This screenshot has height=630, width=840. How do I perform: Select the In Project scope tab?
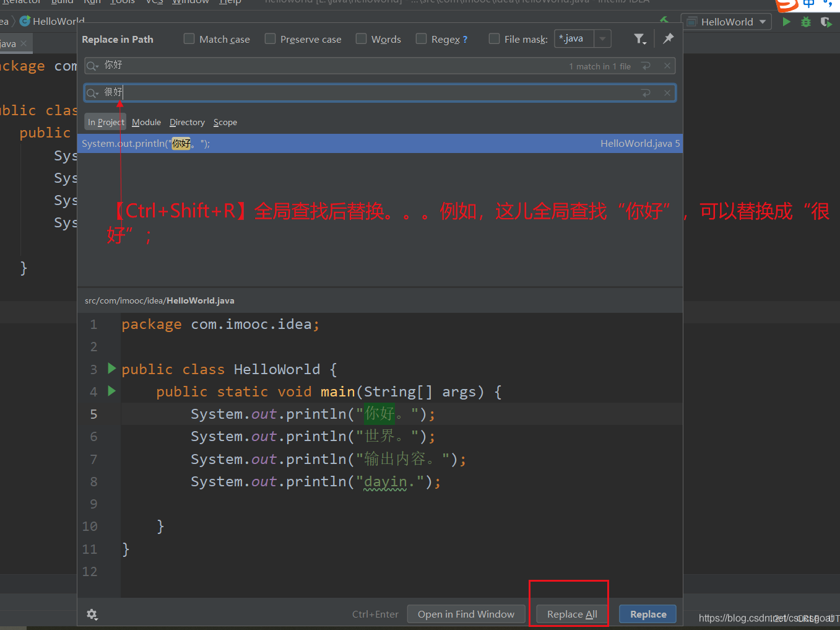[x=106, y=122]
